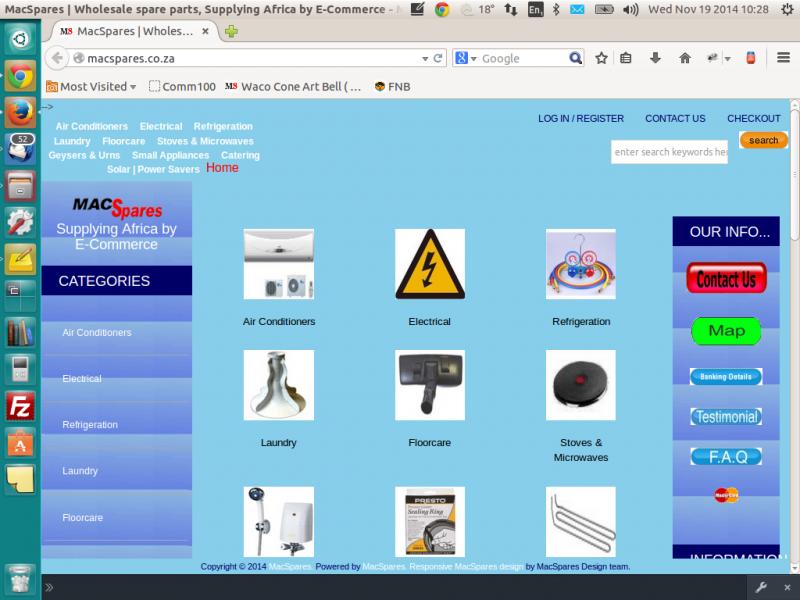Open System Settings wrench-gear dock icon
Screen dimensions: 800x600
click(20, 222)
